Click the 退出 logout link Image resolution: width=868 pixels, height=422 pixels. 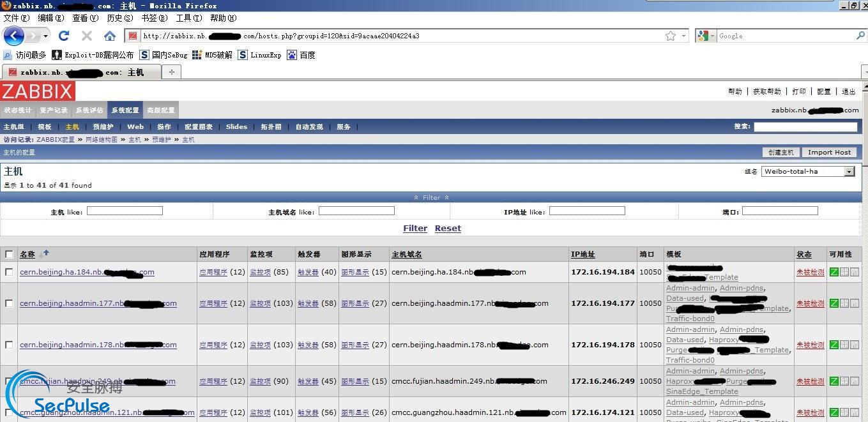point(848,91)
